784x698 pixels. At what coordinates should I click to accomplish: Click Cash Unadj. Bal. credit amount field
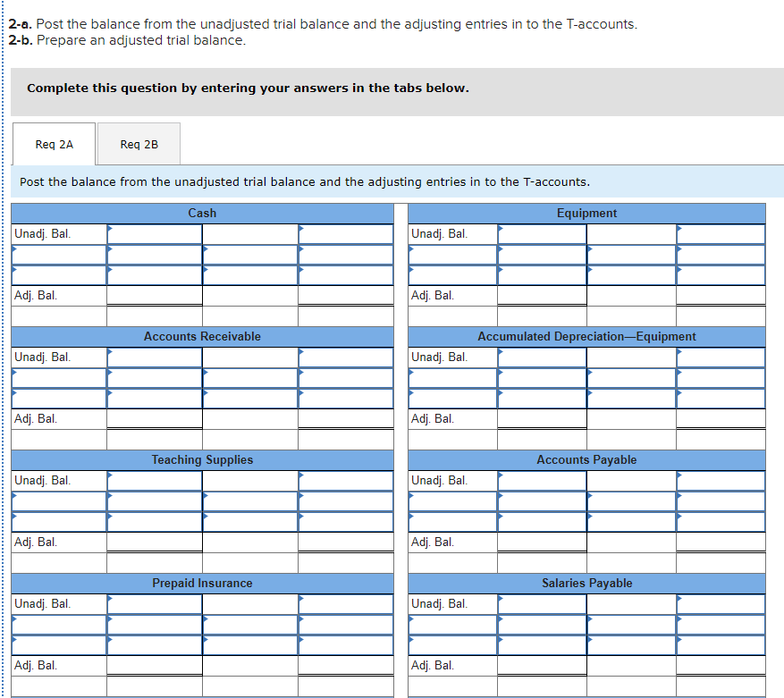345,234
